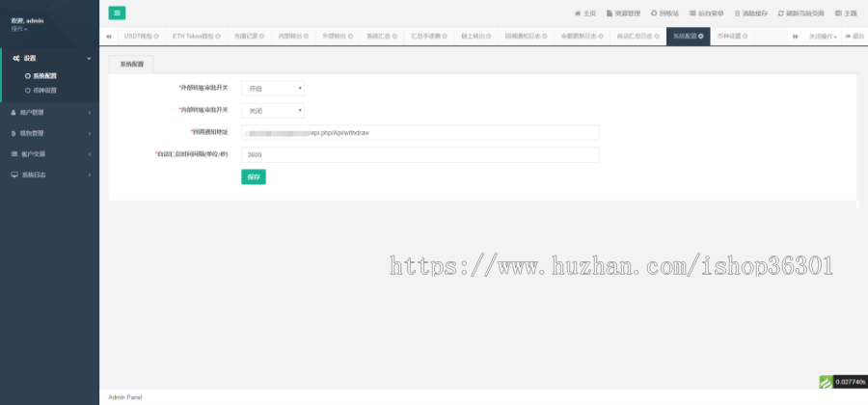Image resolution: width=868 pixels, height=405 pixels.
Task: Switch to the 汇总手续费 tab
Action: (425, 36)
